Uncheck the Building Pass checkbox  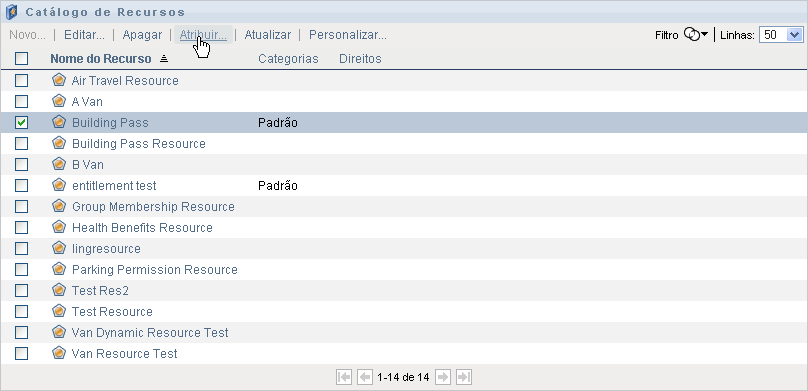pyautogui.click(x=21, y=123)
